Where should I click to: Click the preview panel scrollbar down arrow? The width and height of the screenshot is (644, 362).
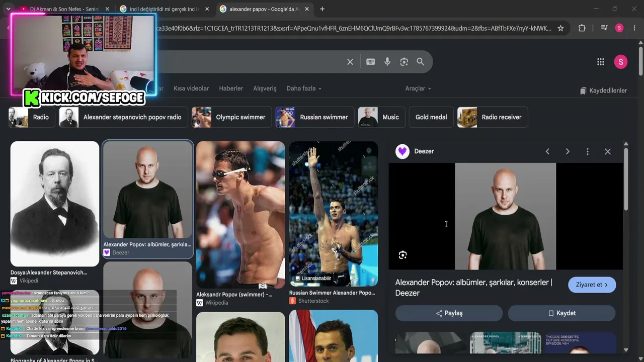click(626, 350)
